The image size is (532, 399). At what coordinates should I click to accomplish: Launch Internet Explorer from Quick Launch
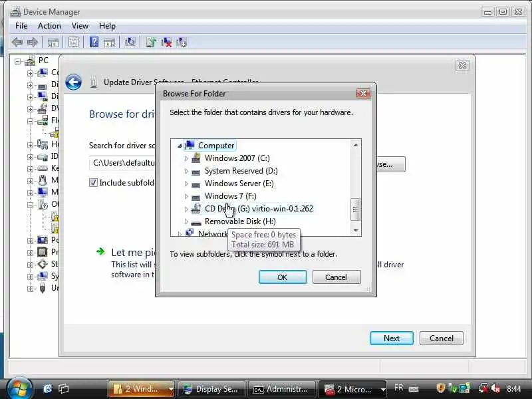pos(48,388)
